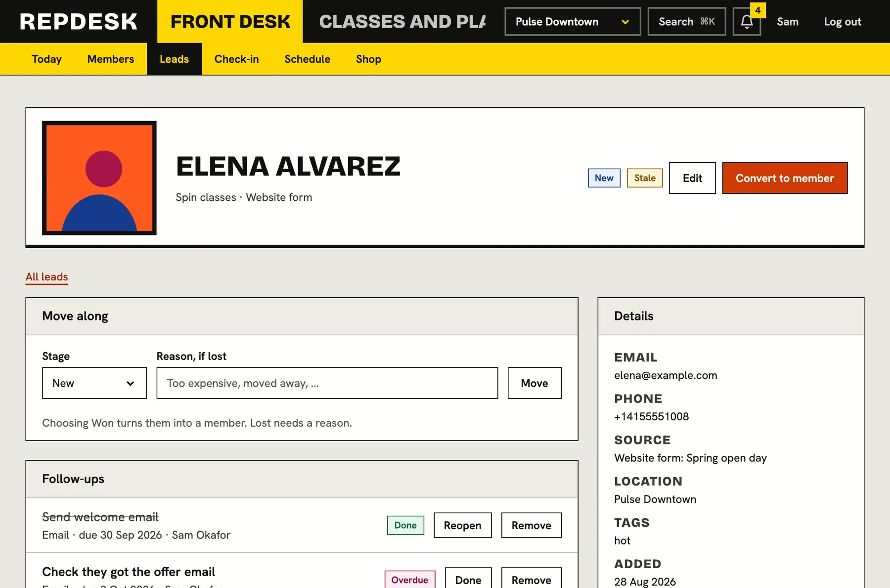Screen dimensions: 890x588
Task: Go to the Today tab
Action: tap(46, 59)
